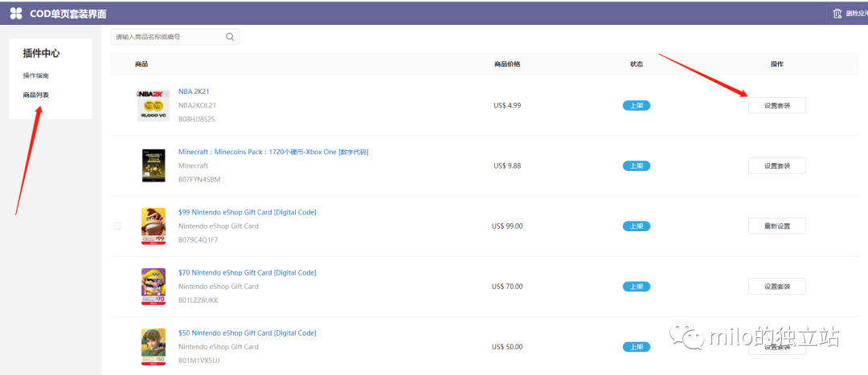Select product code B01LZZ8UKK
Viewport: 868px width, 375px height.
pyautogui.click(x=199, y=300)
